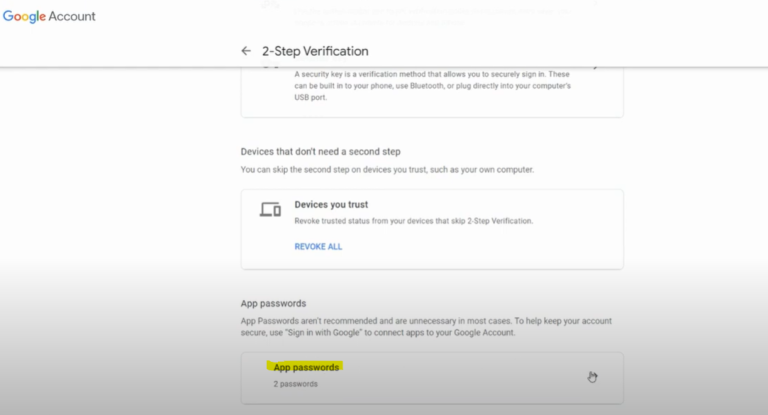Click the Devices you trust icon
Viewport: 768px width, 415px height.
click(x=270, y=209)
